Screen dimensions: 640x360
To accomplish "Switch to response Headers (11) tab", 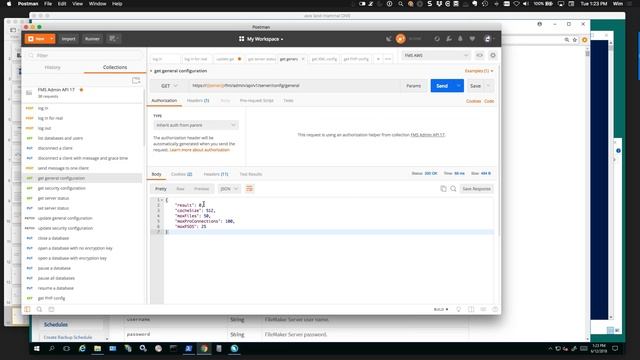I will coord(216,174).
